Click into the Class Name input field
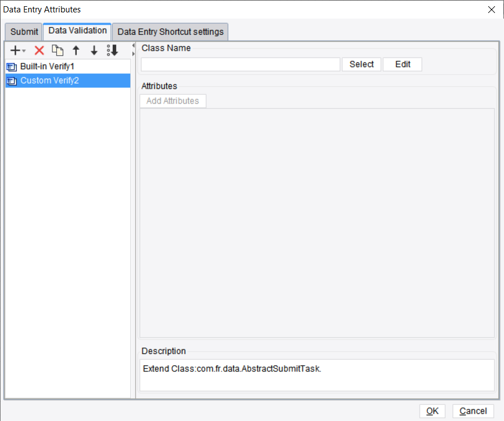 point(240,65)
